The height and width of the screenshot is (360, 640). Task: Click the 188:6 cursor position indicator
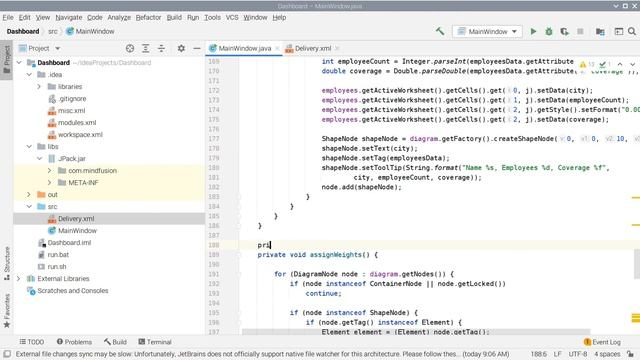(538, 354)
